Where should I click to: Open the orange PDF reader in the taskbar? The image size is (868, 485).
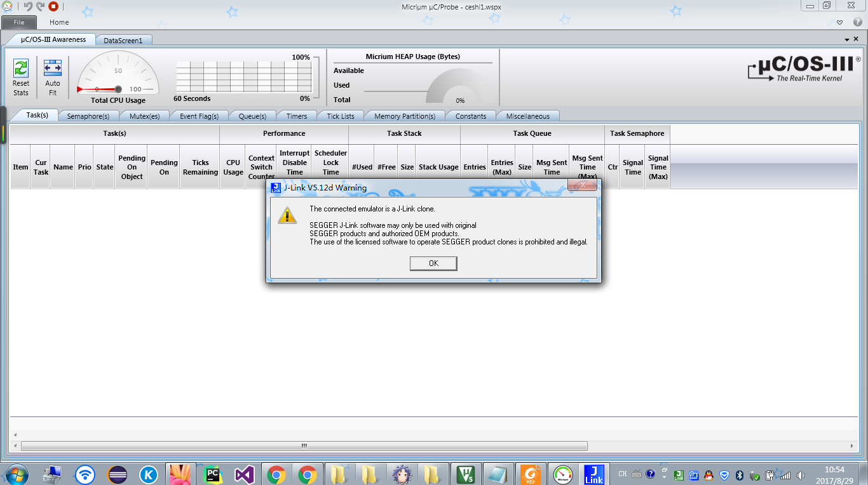530,474
